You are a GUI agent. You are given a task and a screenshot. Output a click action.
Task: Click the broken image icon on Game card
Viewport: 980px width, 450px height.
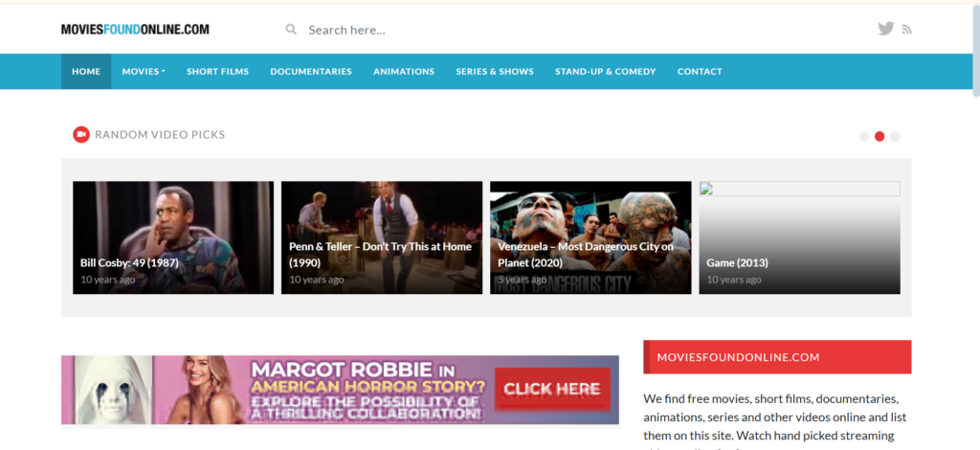[x=705, y=188]
